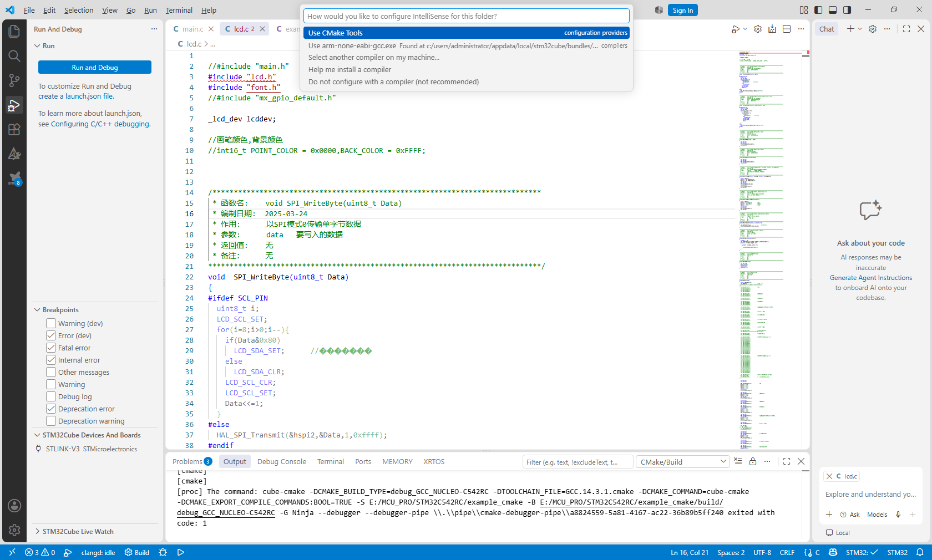932x560 pixels.
Task: Open the STM32 view with badge 8
Action: pyautogui.click(x=14, y=179)
